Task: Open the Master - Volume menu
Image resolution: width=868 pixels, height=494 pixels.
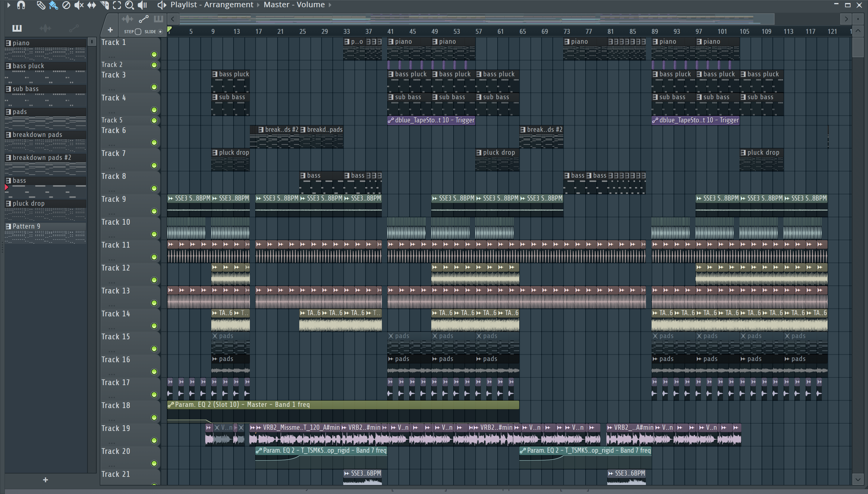Action: 294,5
